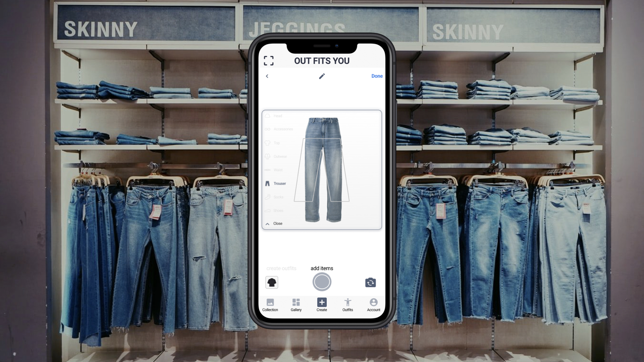The image size is (644, 362).
Task: Tap the add items shutter button
Action: coord(322,282)
